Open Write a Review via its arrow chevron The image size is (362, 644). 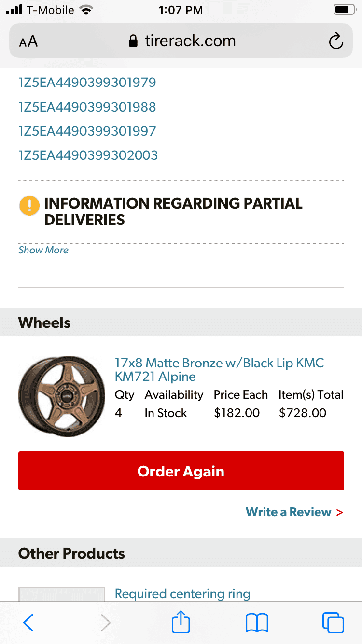pyautogui.click(x=340, y=512)
